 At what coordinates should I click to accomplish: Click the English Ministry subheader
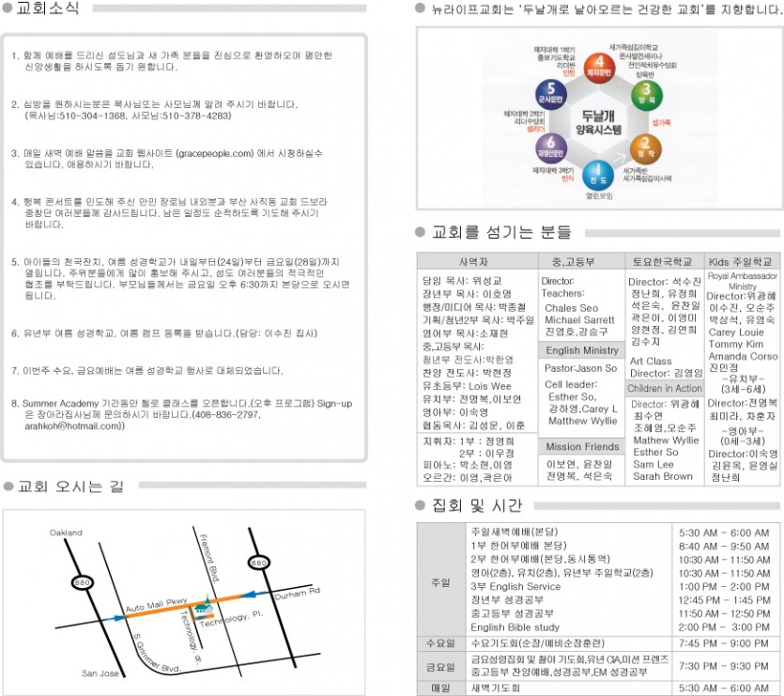pyautogui.click(x=582, y=350)
